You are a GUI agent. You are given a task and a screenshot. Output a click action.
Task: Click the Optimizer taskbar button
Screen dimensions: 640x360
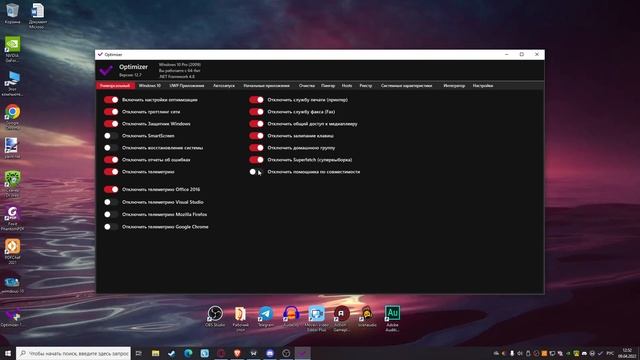pos(302,353)
